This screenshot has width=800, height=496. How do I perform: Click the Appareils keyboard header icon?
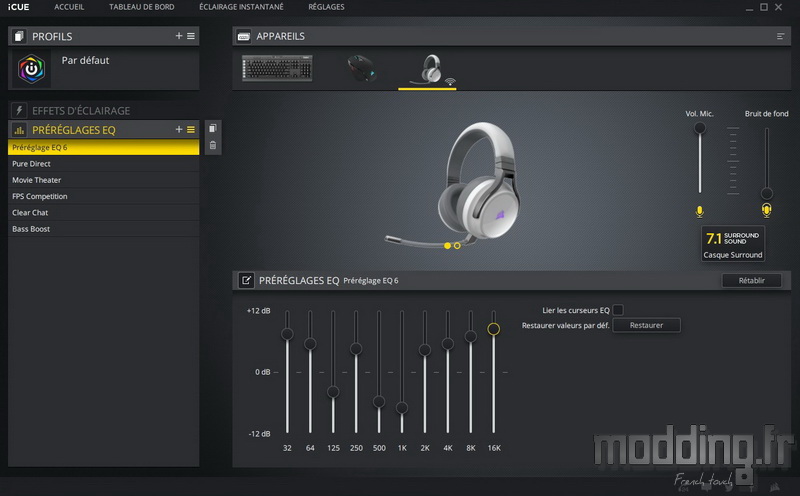pos(244,36)
